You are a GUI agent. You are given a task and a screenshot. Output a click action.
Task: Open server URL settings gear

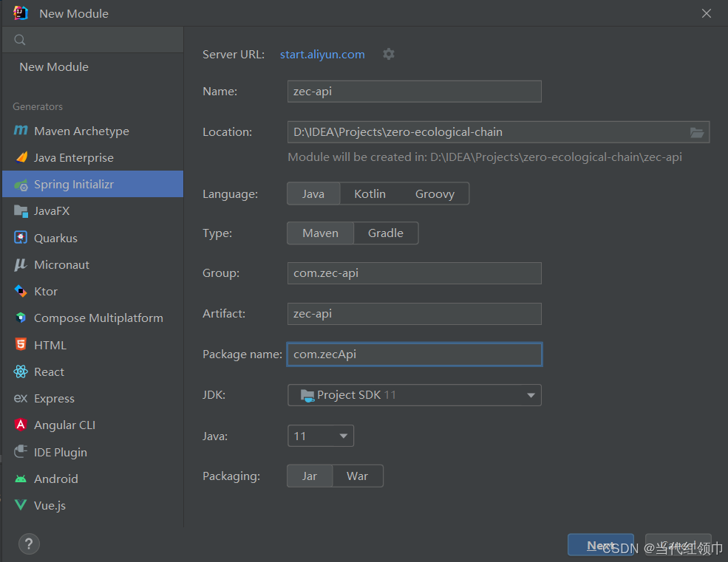pyautogui.click(x=389, y=55)
